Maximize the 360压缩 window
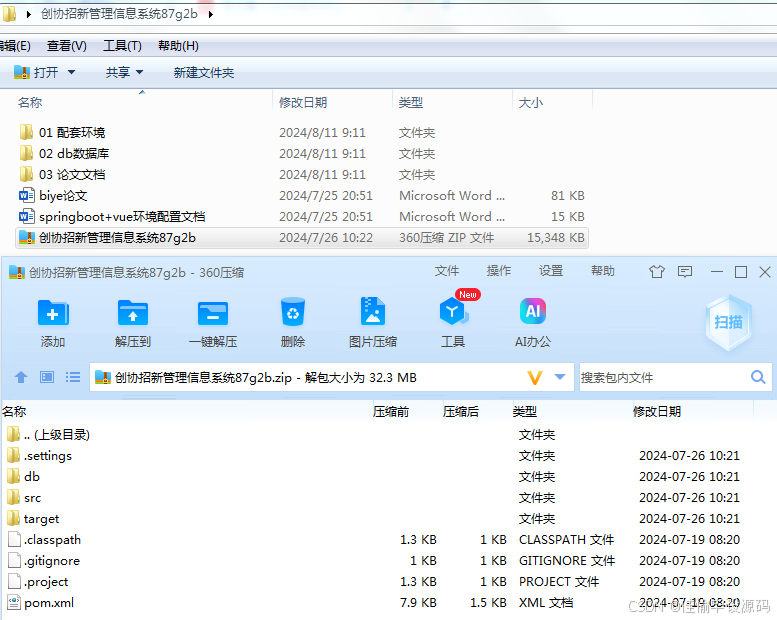The width and height of the screenshot is (777, 620). (x=741, y=272)
